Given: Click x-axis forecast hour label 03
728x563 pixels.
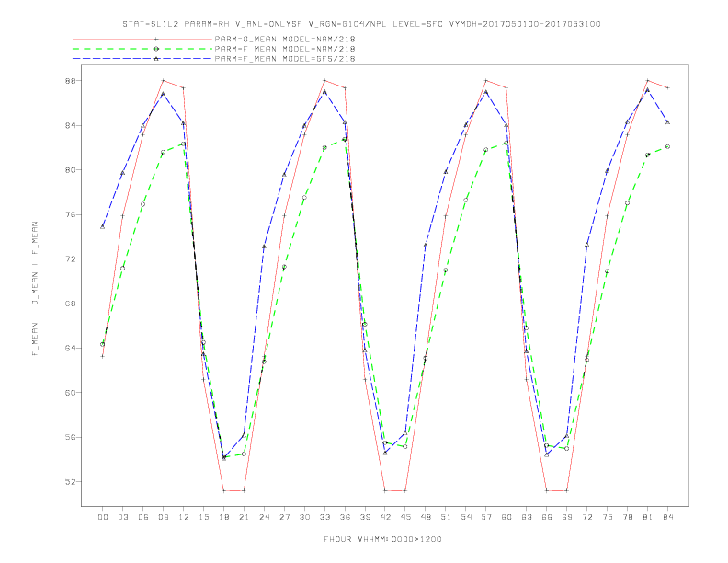Looking at the screenshot, I should pos(123,517).
